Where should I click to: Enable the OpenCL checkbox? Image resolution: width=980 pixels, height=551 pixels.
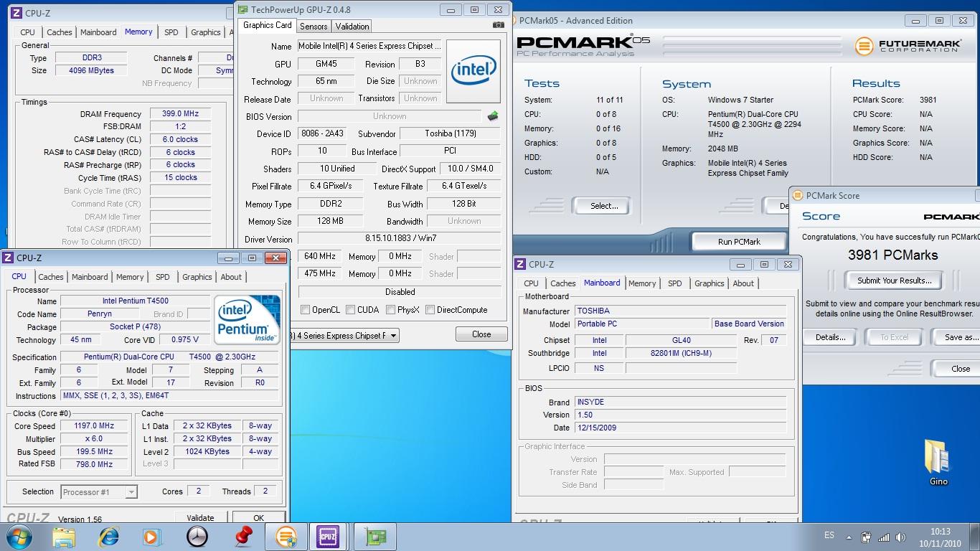tap(306, 310)
